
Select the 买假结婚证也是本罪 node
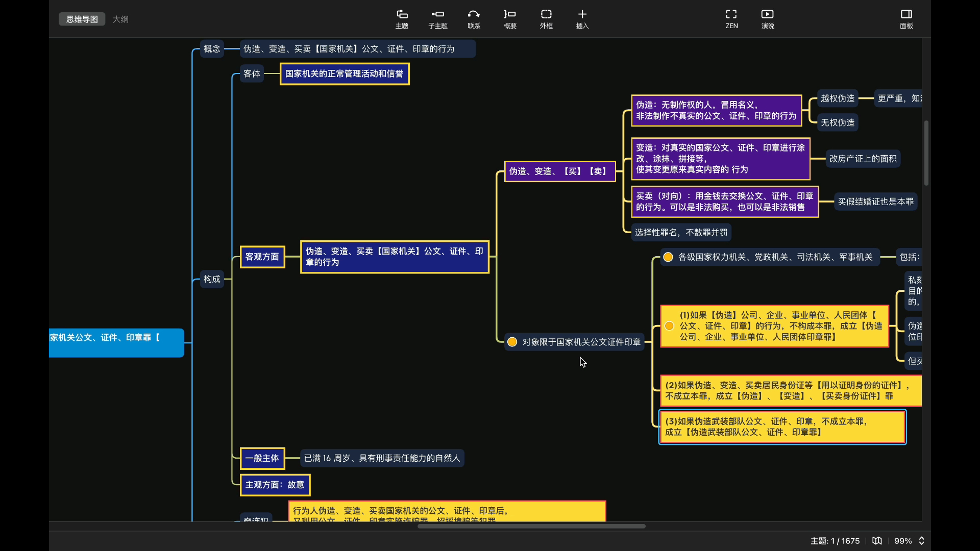876,202
